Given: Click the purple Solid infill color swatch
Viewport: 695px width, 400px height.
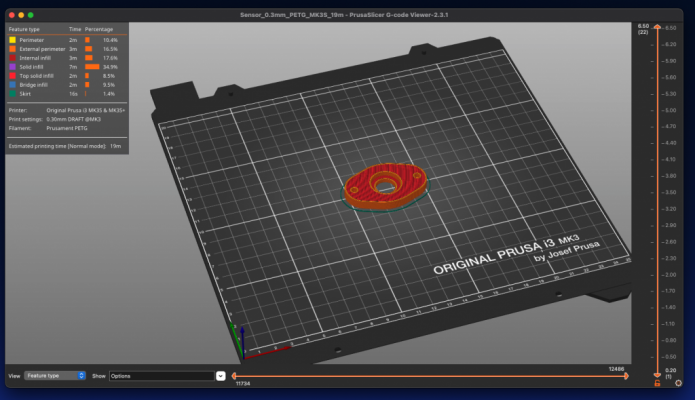Looking at the screenshot, I should [x=12, y=67].
